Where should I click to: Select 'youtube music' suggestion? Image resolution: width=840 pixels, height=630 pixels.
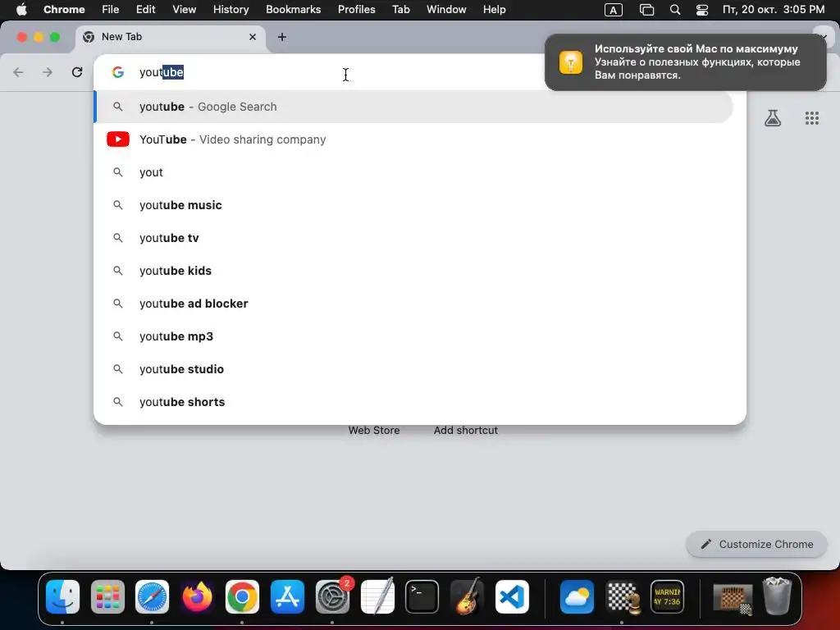[x=413, y=205]
